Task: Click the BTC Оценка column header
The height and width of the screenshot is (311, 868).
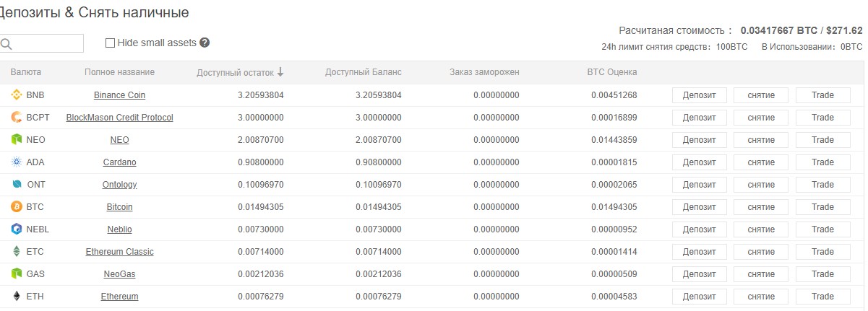Action: tap(611, 72)
